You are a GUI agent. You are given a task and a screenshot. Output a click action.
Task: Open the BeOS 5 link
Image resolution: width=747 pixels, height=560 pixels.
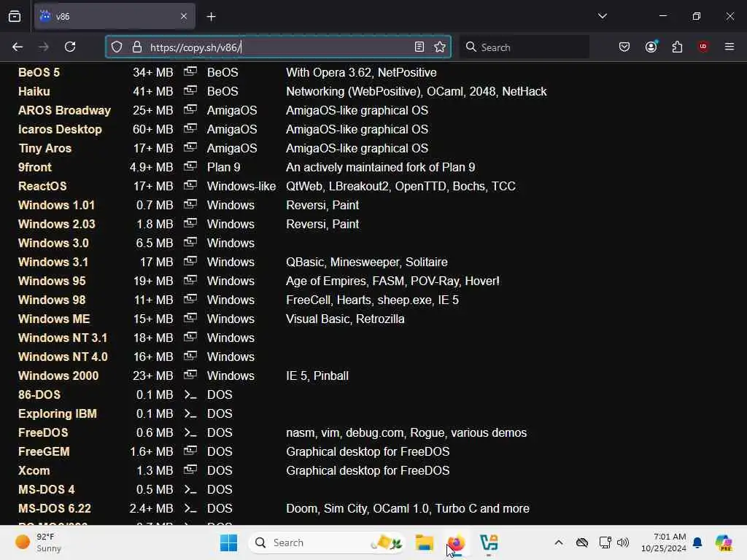coord(39,72)
